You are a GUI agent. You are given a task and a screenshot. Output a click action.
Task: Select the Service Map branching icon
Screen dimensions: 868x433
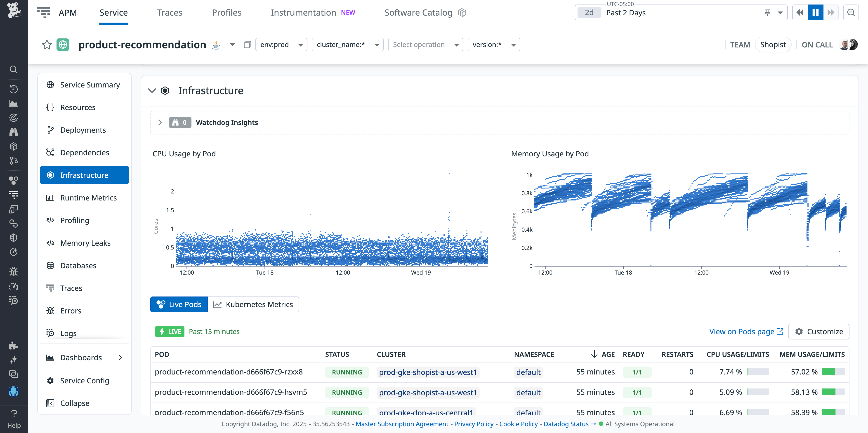tap(14, 160)
